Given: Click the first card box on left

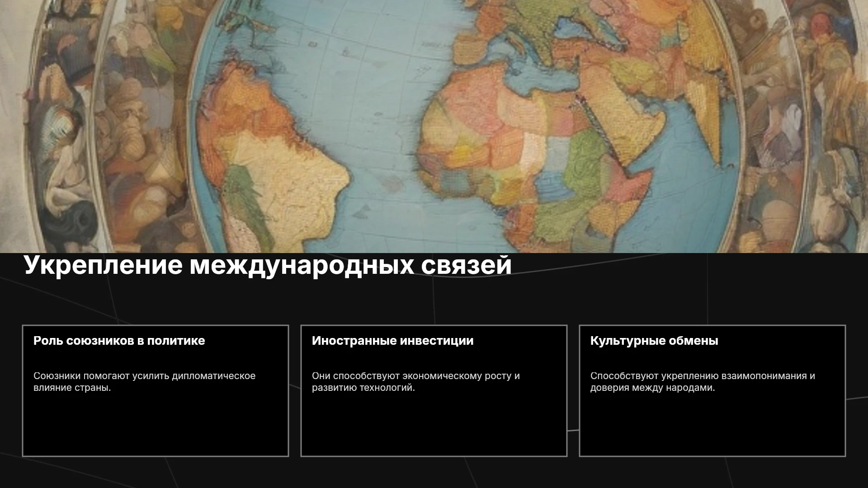Looking at the screenshot, I should (x=156, y=391).
